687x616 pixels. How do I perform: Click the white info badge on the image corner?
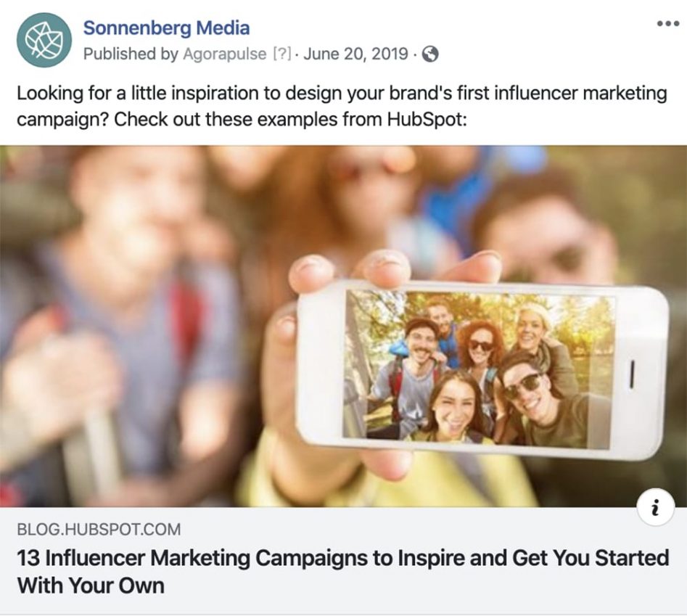click(x=657, y=508)
